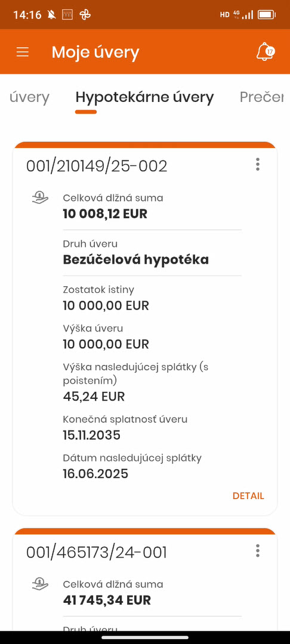
Task: Open options menu for loan 001/465173/24-001
Action: point(258,550)
